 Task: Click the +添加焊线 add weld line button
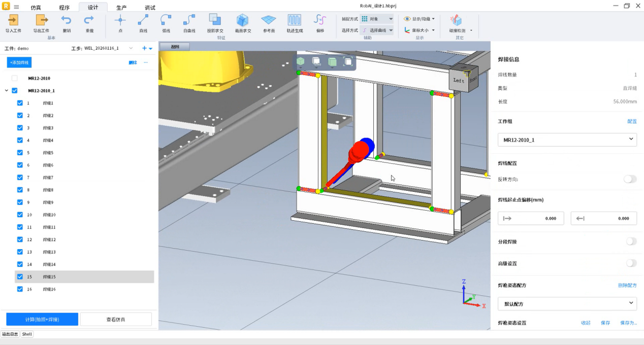click(19, 62)
